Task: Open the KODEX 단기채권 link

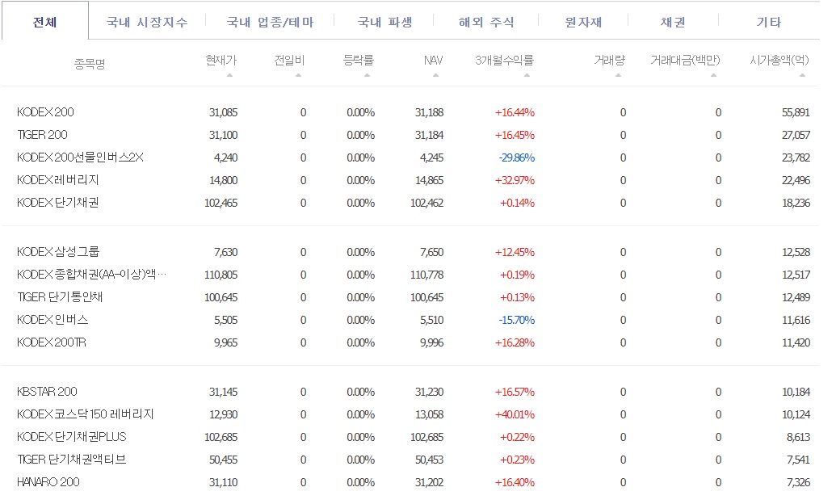Action: (57, 203)
